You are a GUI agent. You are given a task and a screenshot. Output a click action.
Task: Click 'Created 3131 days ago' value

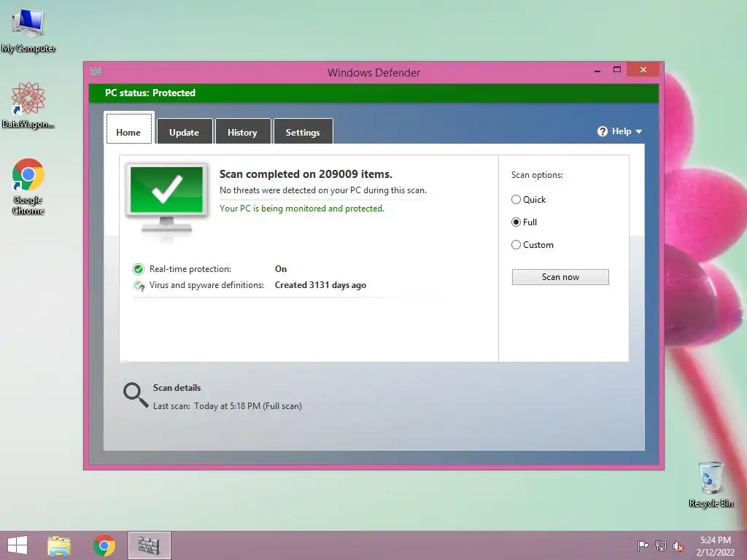321,285
